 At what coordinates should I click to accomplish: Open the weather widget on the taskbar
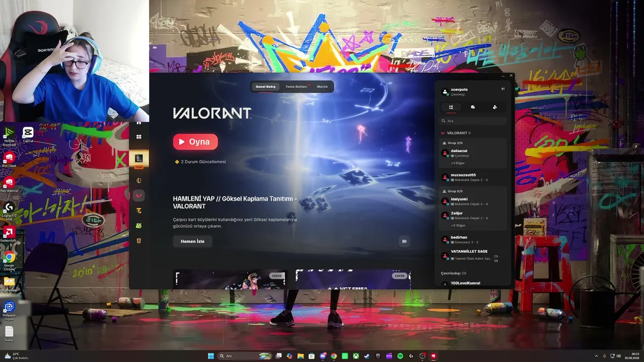coord(15,356)
